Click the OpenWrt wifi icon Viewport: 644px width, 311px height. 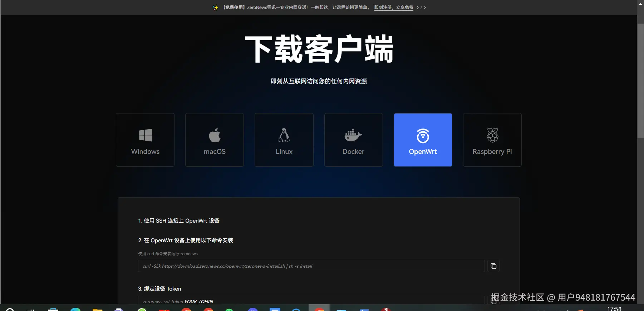(423, 136)
